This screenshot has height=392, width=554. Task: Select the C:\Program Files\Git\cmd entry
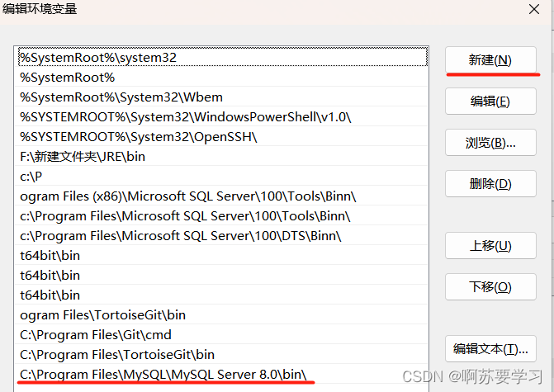pyautogui.click(x=221, y=334)
